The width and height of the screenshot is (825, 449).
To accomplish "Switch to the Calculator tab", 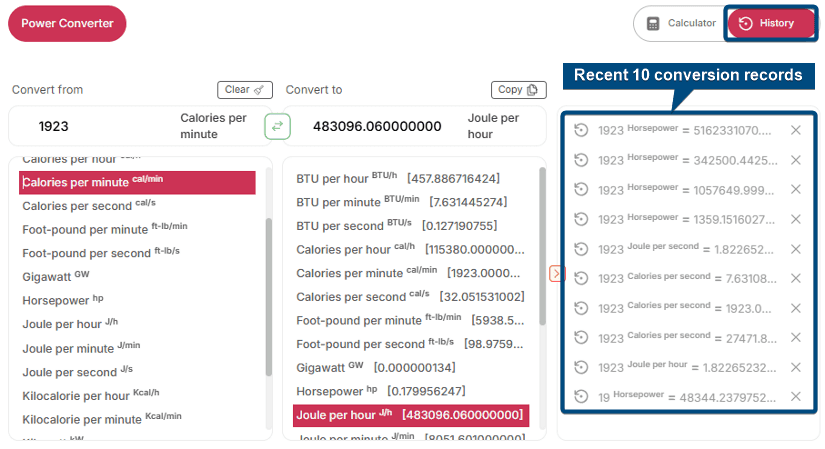I will click(681, 24).
